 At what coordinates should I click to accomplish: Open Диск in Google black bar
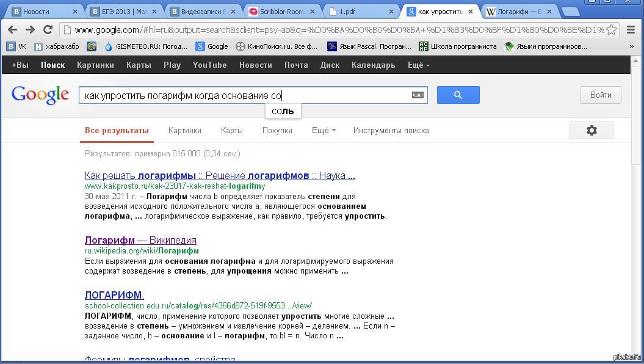click(330, 65)
